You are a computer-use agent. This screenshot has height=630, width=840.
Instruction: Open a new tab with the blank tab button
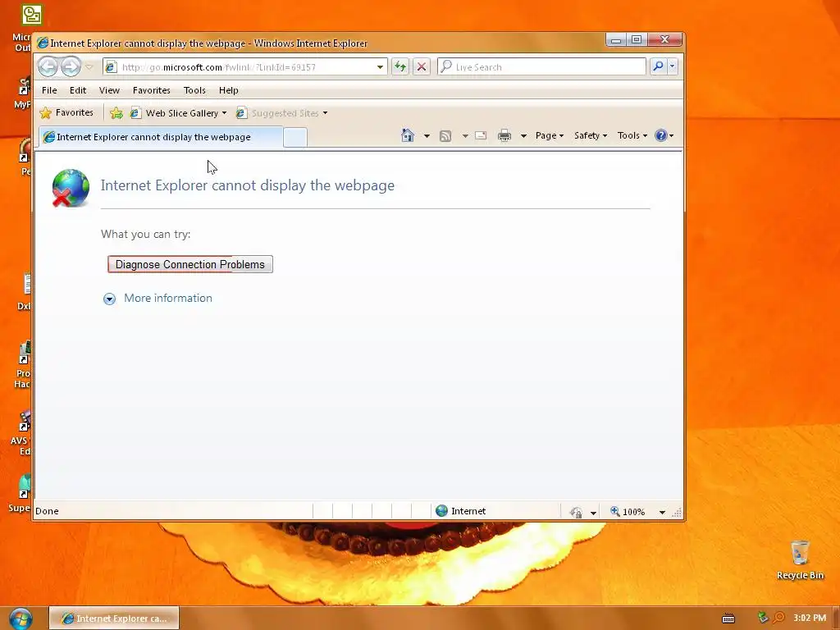[x=295, y=137]
